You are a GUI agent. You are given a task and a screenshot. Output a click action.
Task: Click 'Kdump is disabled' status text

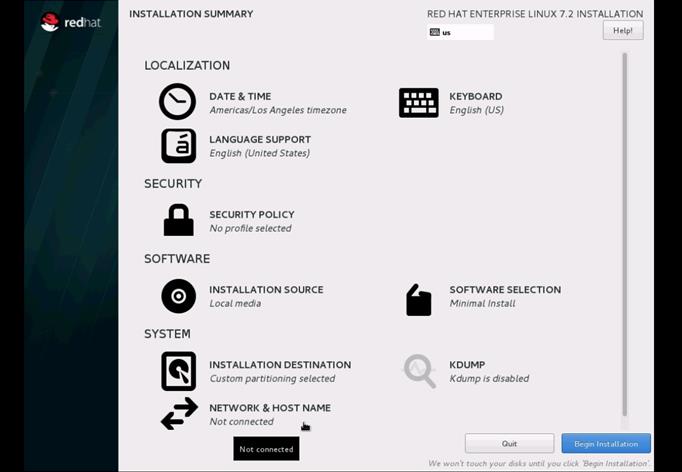(x=489, y=378)
